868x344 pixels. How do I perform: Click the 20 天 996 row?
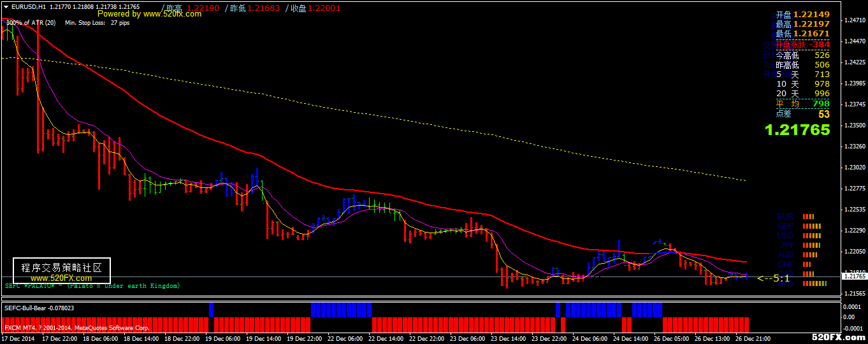(x=803, y=94)
